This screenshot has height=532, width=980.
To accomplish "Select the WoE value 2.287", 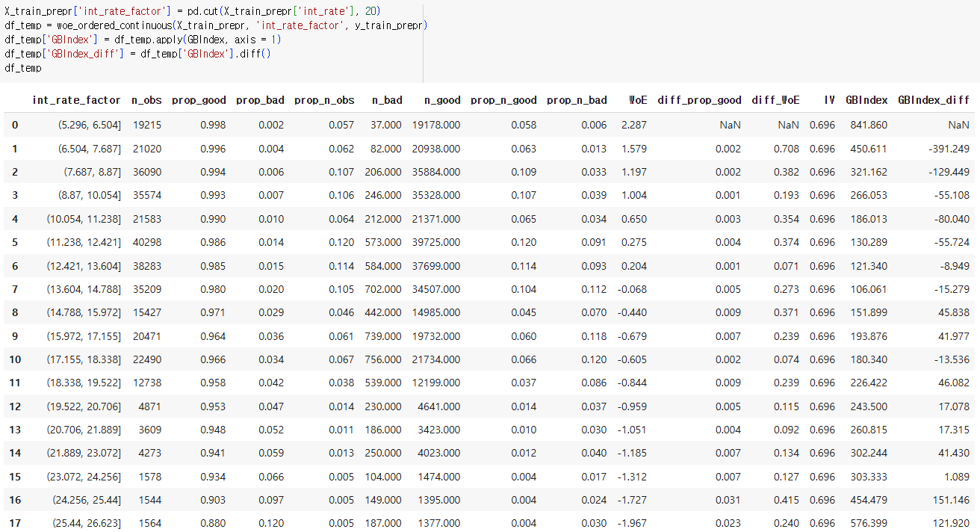I will click(634, 125).
